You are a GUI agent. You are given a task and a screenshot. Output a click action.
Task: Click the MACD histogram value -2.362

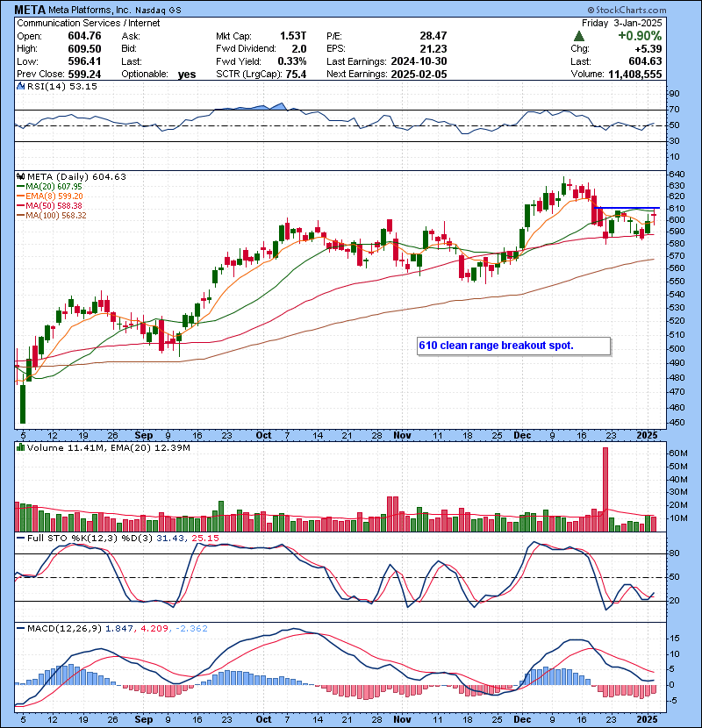[x=191, y=628]
